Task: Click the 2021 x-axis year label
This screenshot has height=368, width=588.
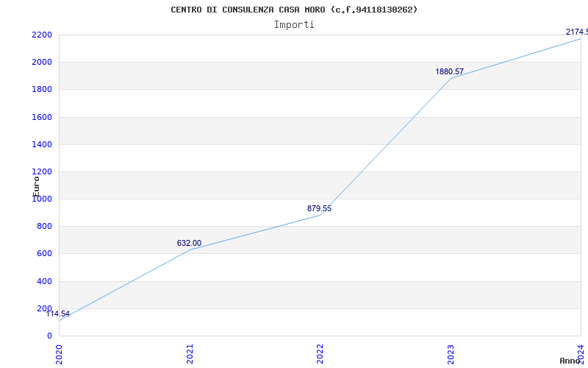Action: (190, 354)
